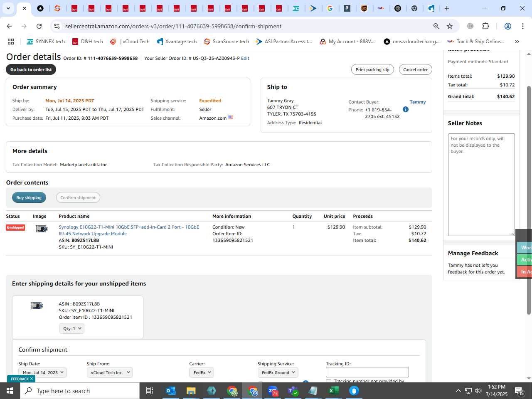The width and height of the screenshot is (532, 399).
Task: Open Outlook from the taskbar
Action: 171,391
